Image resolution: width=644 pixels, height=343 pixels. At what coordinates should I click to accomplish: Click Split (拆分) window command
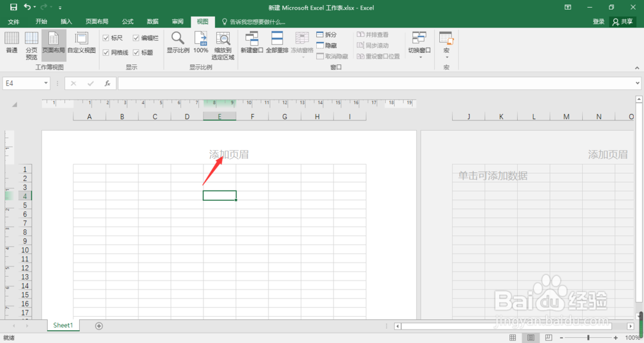point(327,35)
